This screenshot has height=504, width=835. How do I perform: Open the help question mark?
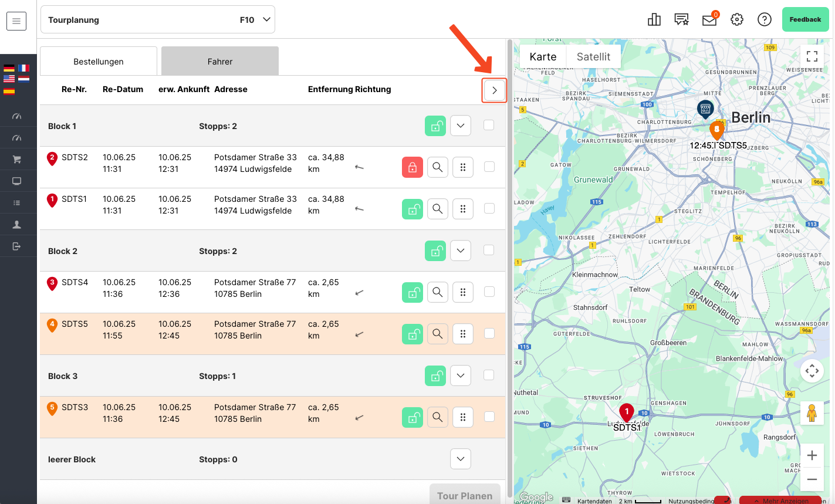point(765,19)
